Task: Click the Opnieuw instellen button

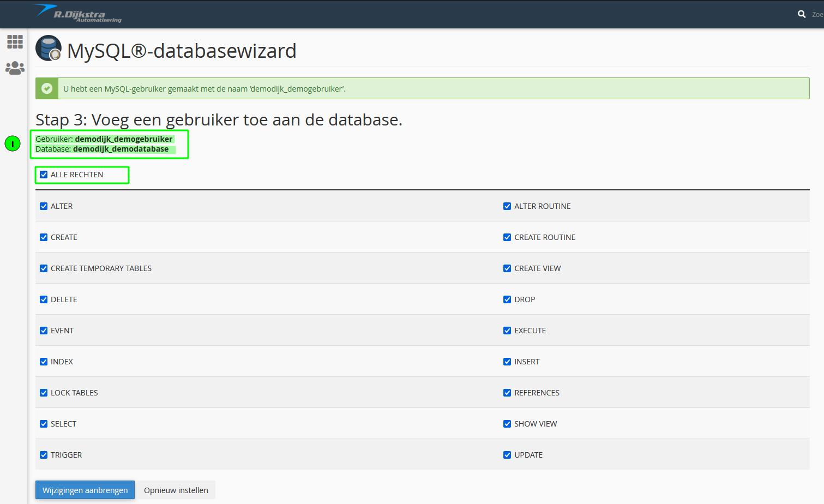Action: click(176, 490)
